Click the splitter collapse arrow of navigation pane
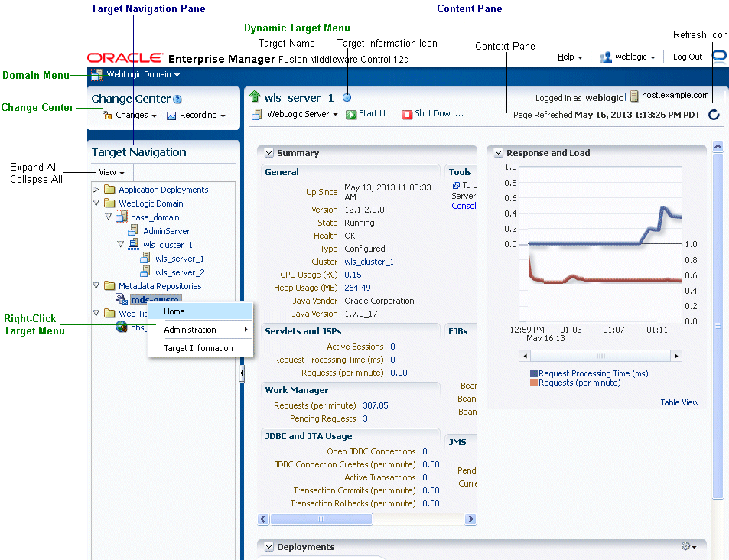 (242, 373)
